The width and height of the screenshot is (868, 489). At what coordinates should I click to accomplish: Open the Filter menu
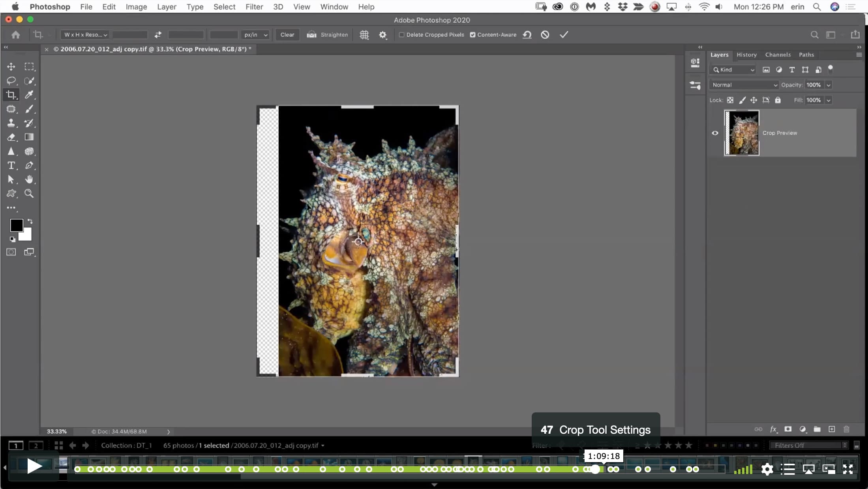coord(254,7)
